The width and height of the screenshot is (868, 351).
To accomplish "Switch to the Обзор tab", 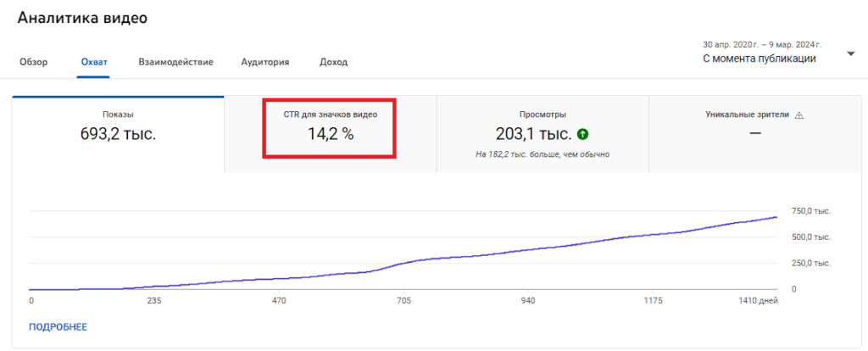I will (x=33, y=62).
